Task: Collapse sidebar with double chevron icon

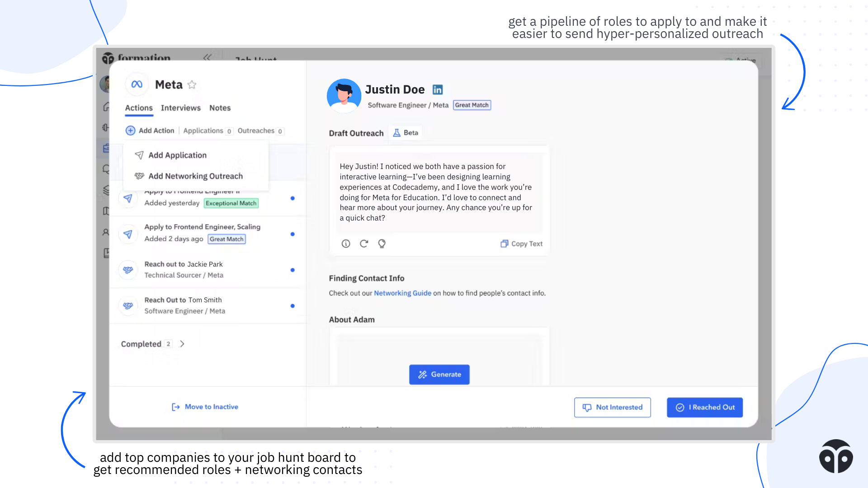Action: tap(208, 57)
